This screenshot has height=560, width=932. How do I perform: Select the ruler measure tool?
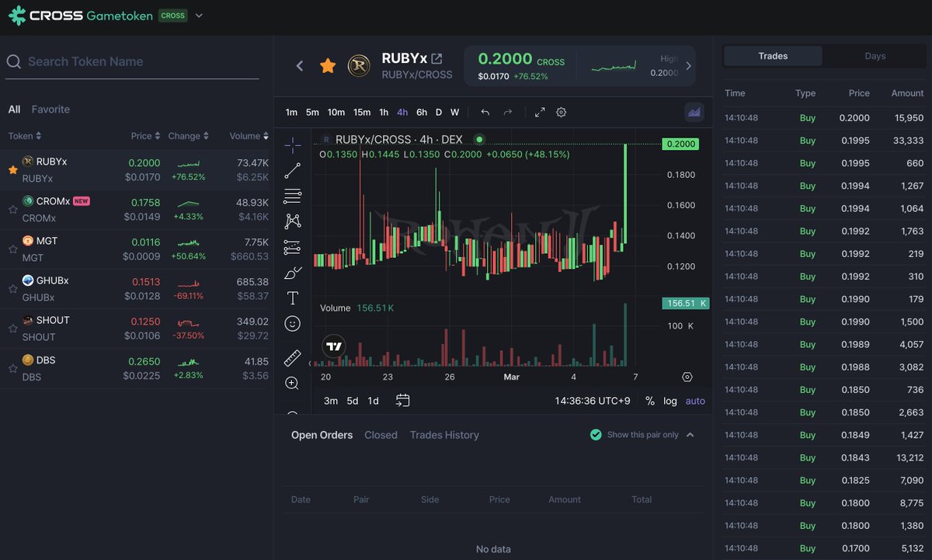293,357
